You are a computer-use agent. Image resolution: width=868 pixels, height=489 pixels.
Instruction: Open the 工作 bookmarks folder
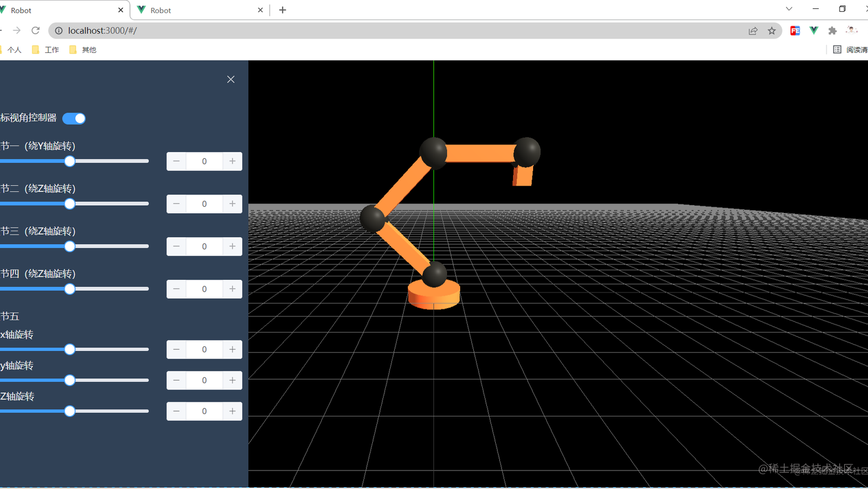(x=47, y=50)
